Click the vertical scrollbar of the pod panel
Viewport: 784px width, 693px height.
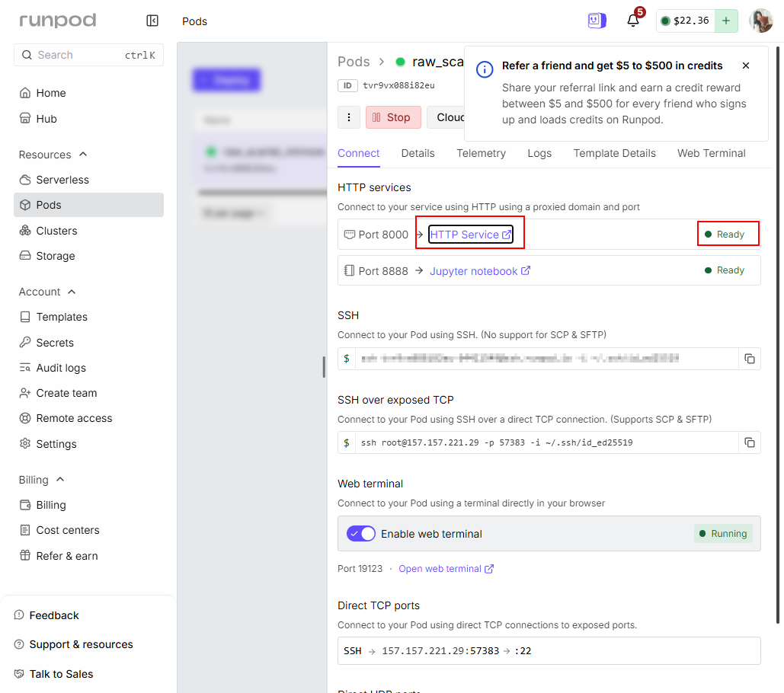(x=777, y=335)
